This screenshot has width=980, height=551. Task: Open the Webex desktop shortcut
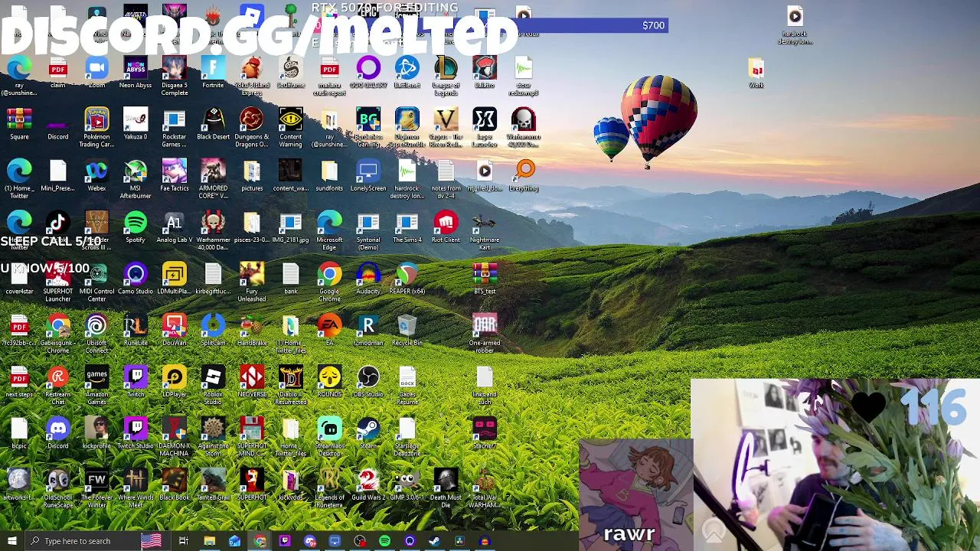(96, 175)
